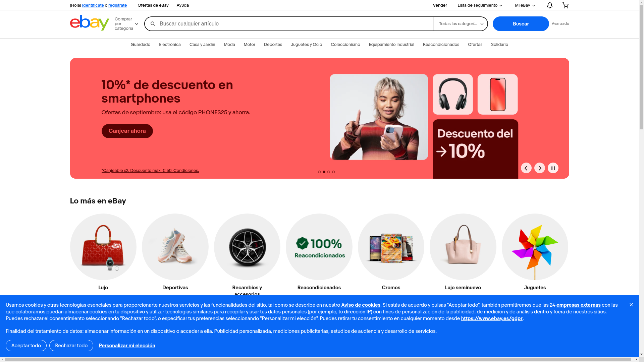Expand Comprar por categoría dropdown
This screenshot has width=644, height=362.
[x=126, y=24]
